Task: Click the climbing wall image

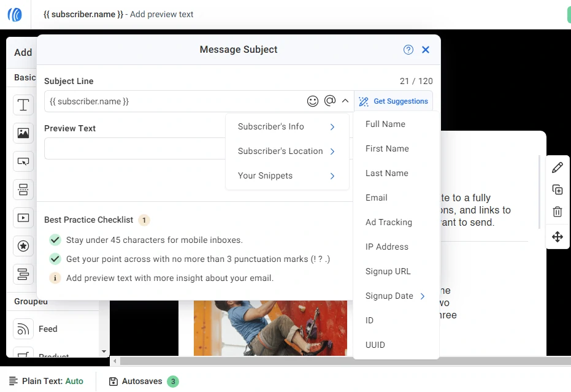Action: tap(270, 328)
